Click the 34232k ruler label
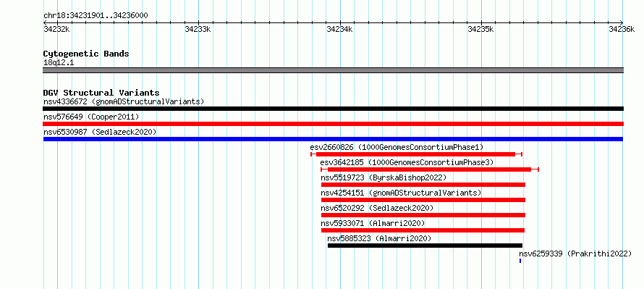The height and width of the screenshot is (289, 644). [x=56, y=29]
